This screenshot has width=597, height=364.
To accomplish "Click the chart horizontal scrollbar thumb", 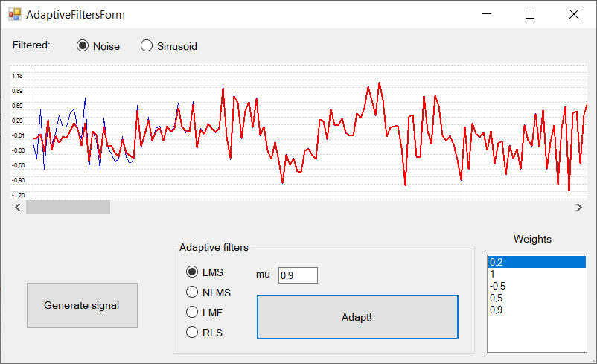I will click(x=68, y=208).
